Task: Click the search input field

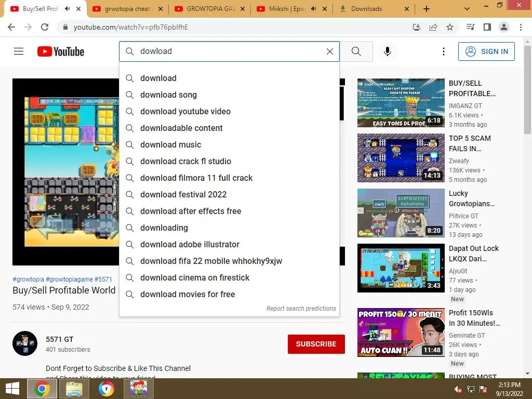Action: [229, 51]
